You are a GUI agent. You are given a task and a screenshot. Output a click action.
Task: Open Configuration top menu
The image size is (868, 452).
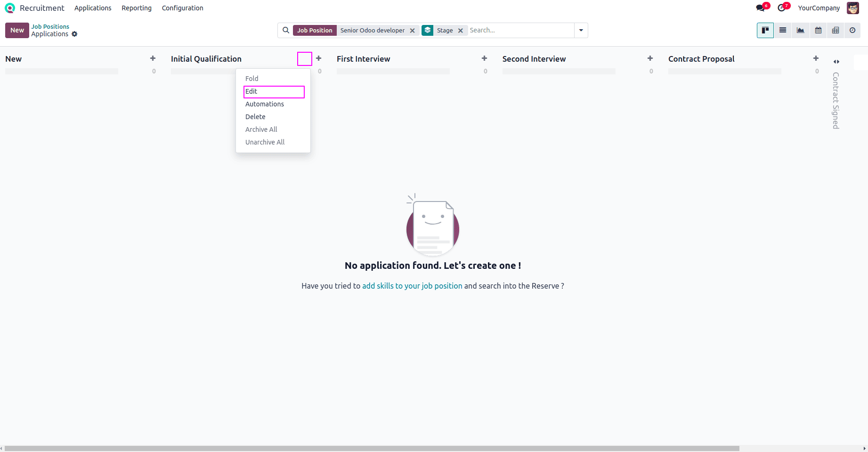pyautogui.click(x=183, y=8)
